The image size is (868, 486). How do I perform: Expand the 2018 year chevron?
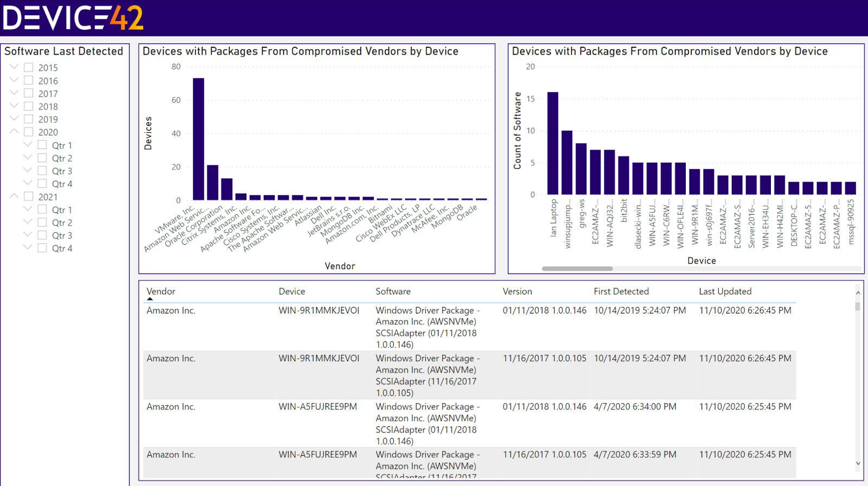tap(14, 106)
